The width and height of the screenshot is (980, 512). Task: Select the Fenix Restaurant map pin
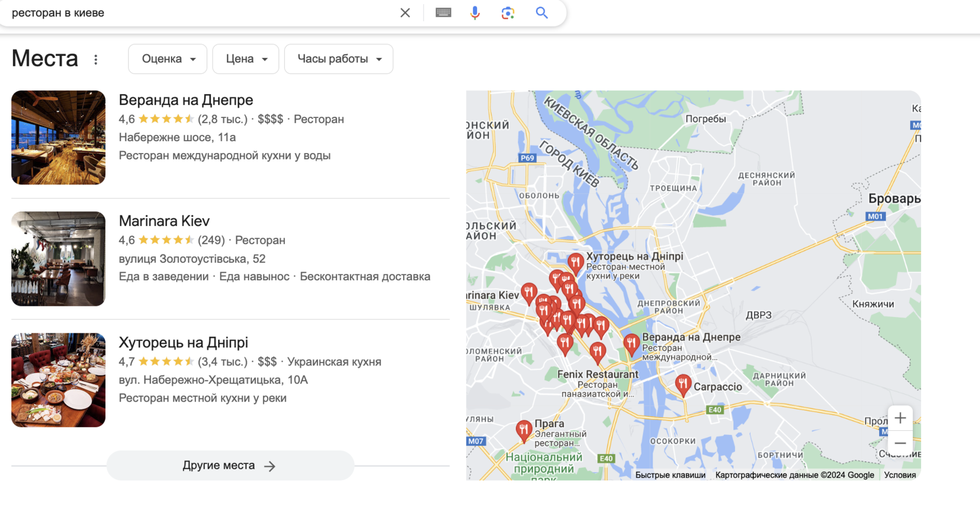(597, 352)
